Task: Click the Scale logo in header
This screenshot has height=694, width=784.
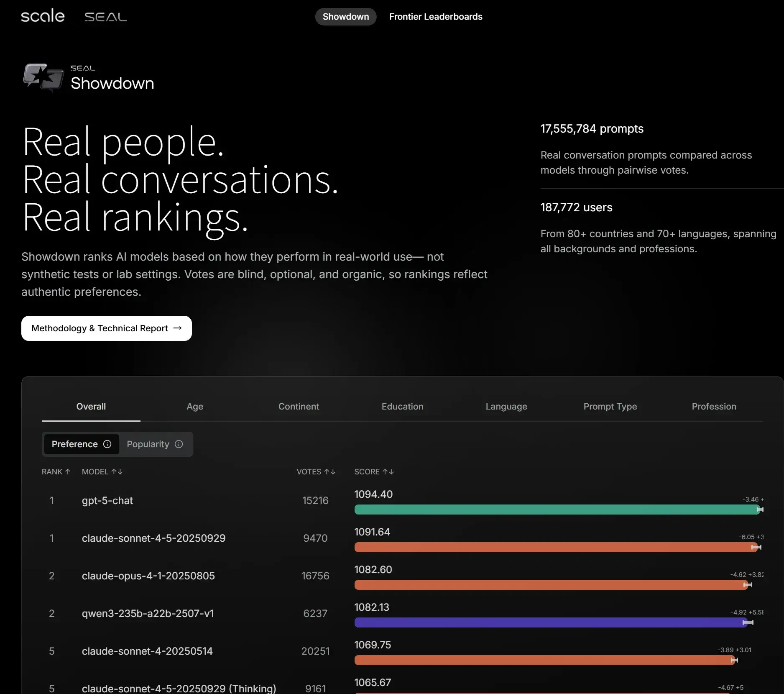Action: click(x=43, y=16)
